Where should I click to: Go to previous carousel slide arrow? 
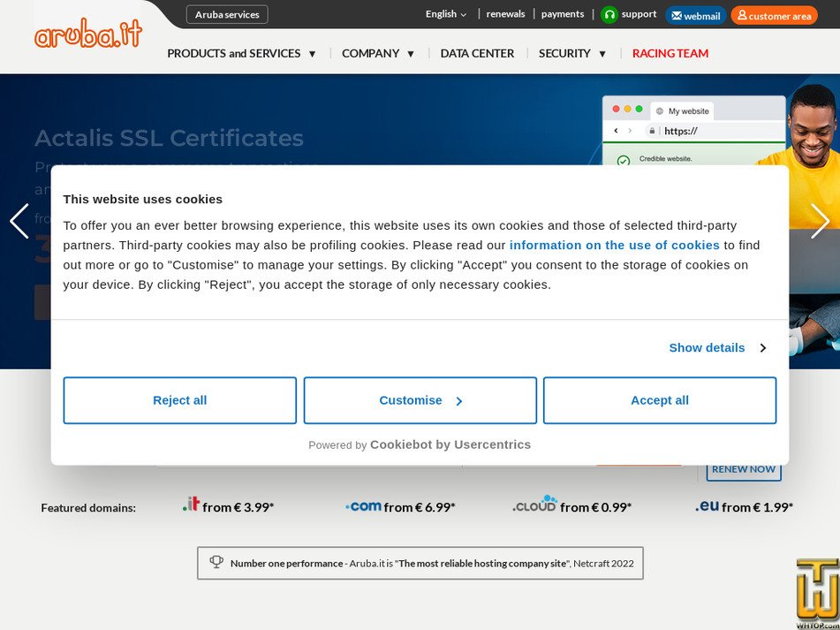pyautogui.click(x=19, y=221)
